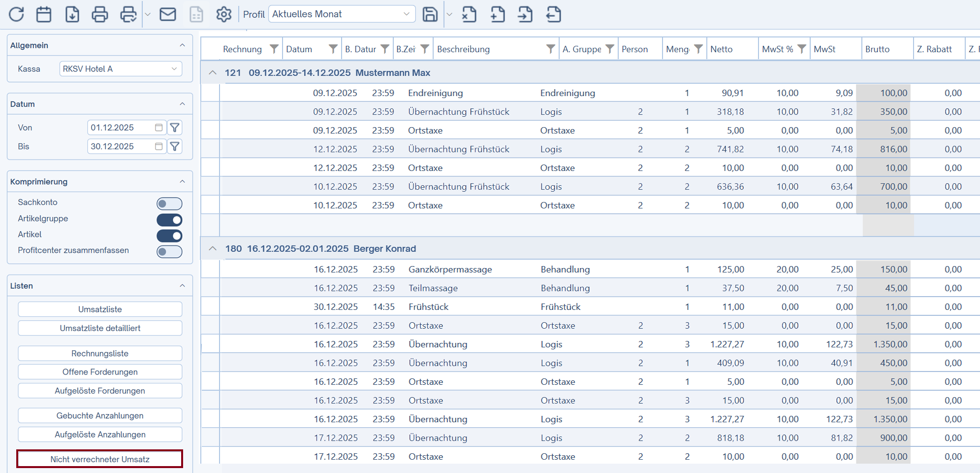This screenshot has width=980, height=473.
Task: Open settings gear icon in toolbar
Action: click(224, 14)
